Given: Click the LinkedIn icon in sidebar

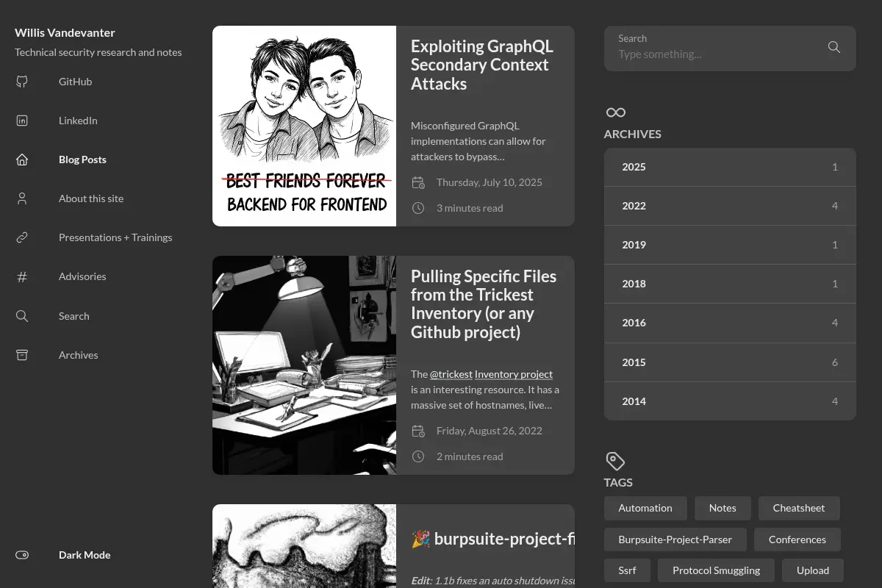Looking at the screenshot, I should coord(22,121).
